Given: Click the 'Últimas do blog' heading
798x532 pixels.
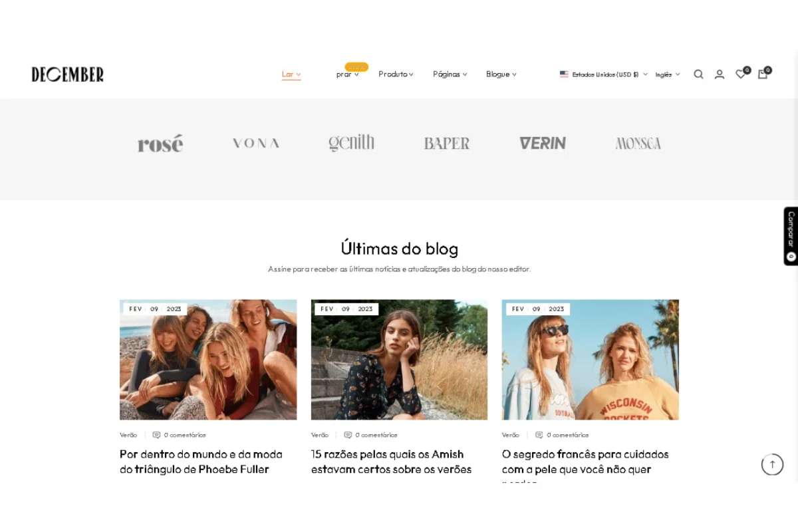Looking at the screenshot, I should tap(399, 249).
